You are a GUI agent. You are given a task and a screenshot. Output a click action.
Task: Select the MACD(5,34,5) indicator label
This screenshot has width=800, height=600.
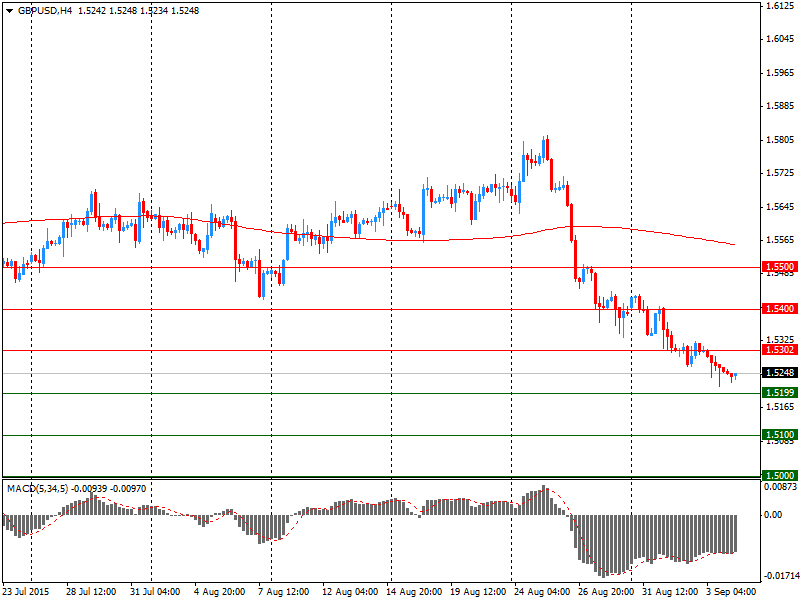pyautogui.click(x=37, y=489)
